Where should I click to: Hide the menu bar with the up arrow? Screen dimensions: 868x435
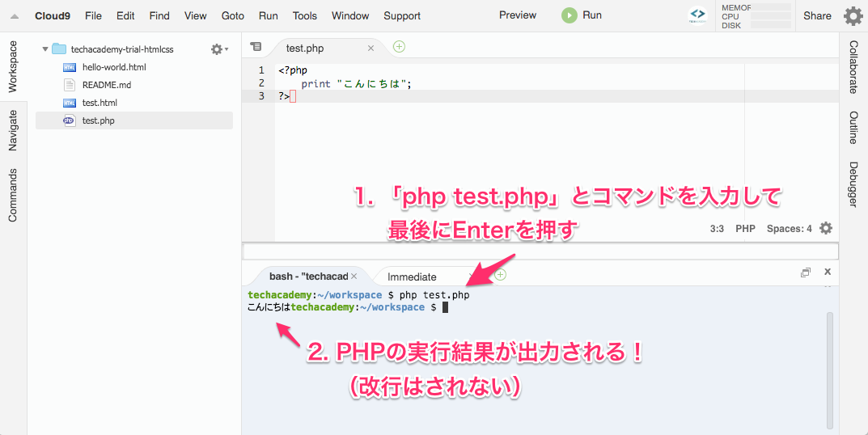(x=15, y=16)
